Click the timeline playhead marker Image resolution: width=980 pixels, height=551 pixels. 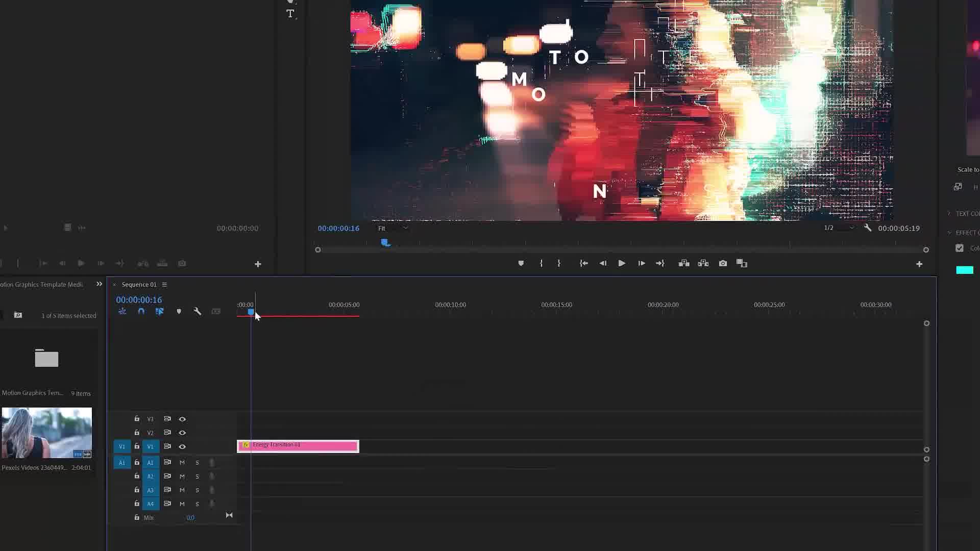pyautogui.click(x=251, y=312)
